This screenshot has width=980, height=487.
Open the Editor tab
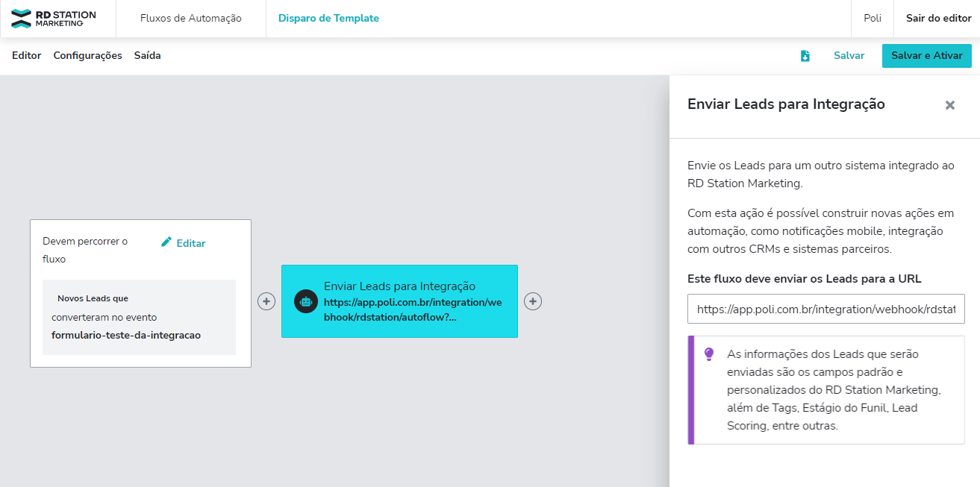(27, 56)
